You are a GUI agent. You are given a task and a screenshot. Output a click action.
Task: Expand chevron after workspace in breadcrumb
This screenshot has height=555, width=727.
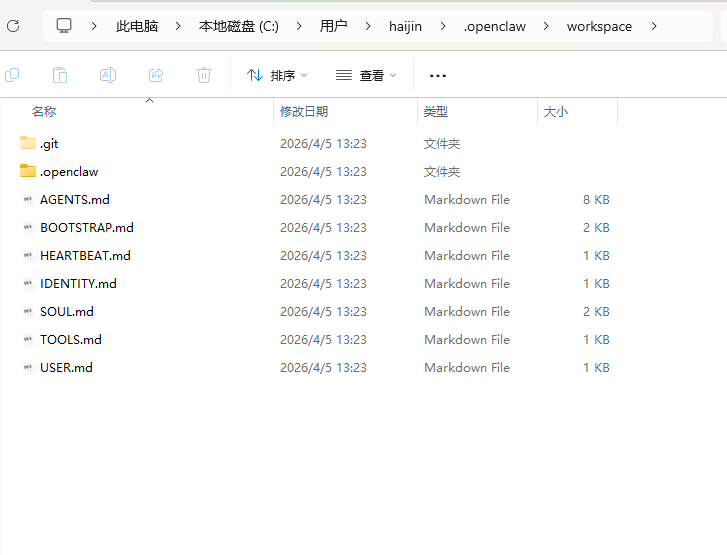click(x=653, y=26)
